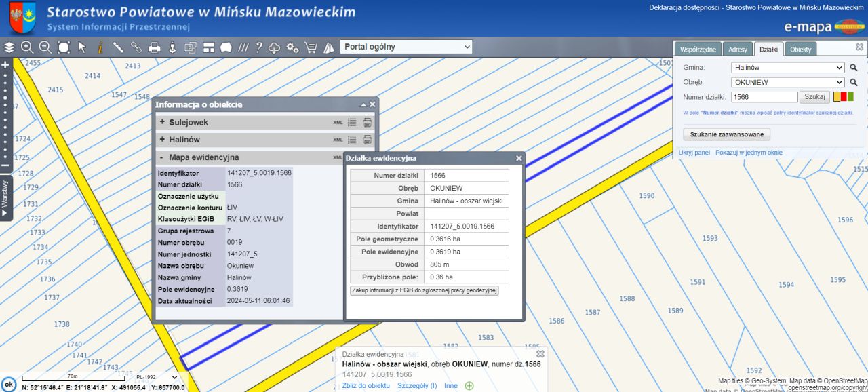This screenshot has height=392, width=868.
Task: Switch to the Współrzędne tab
Action: pos(698,50)
